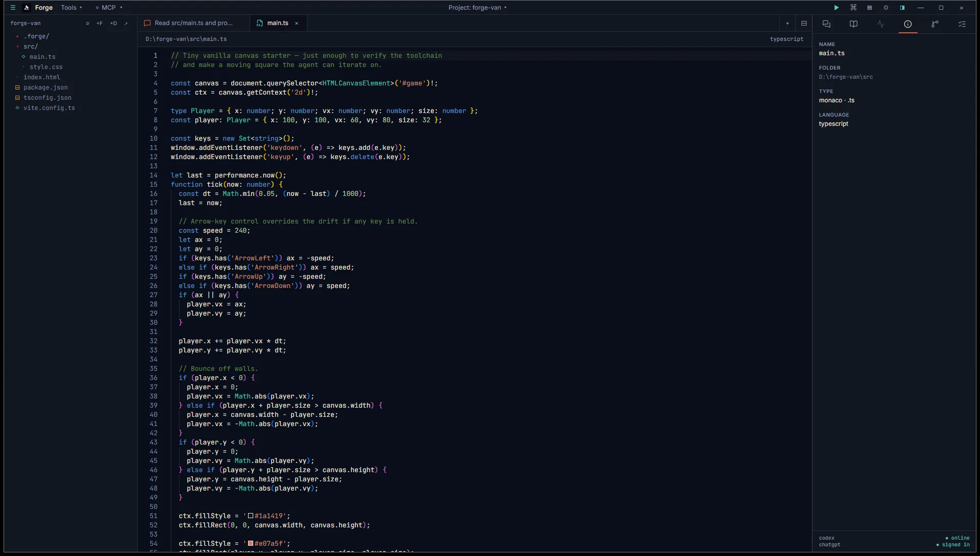The height and width of the screenshot is (556, 980).
Task: Click the arrow icon in the explorer header
Action: [x=126, y=23]
